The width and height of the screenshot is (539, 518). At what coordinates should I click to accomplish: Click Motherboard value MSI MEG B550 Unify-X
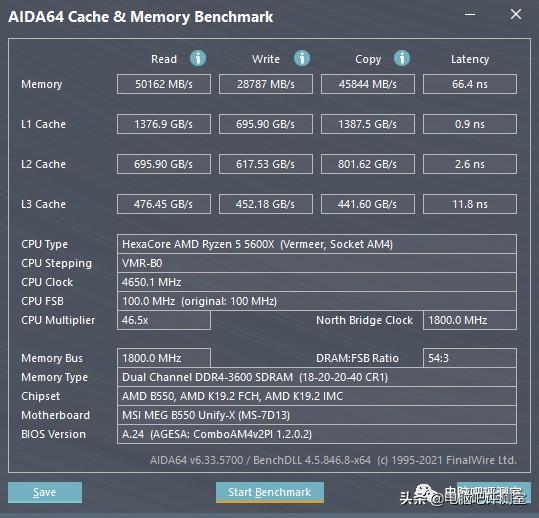[x=317, y=415]
